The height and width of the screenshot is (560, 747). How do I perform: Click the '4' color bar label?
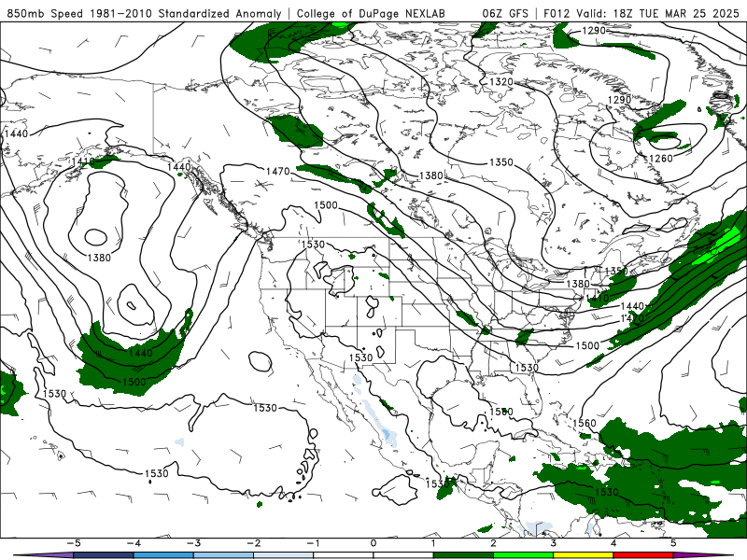pyautogui.click(x=613, y=543)
